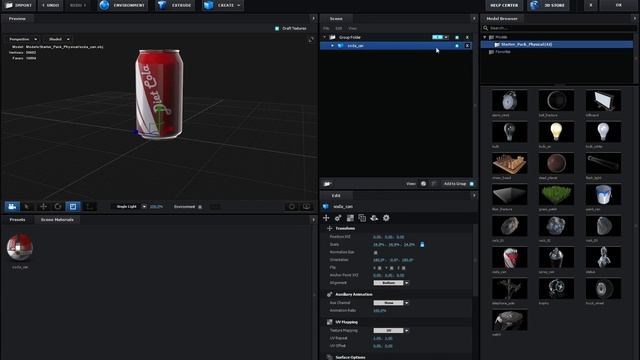The height and width of the screenshot is (360, 640).
Task: Select the rotate tool in preview toolbar
Action: (x=58, y=207)
